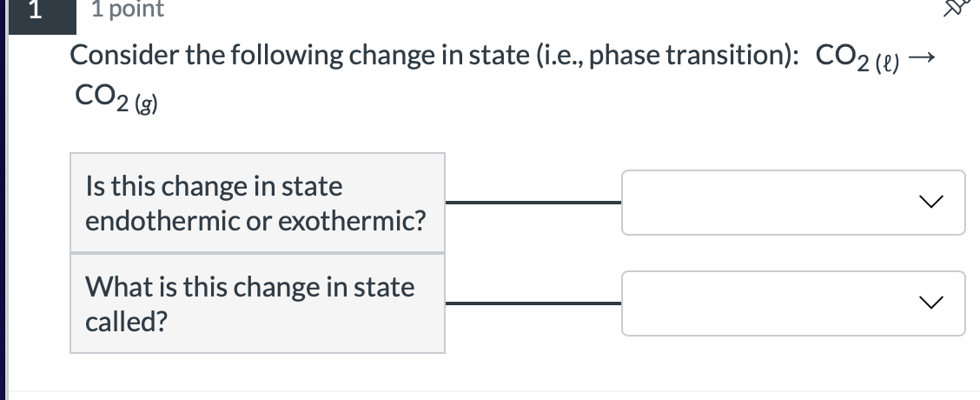Select the question number 1 badge
Screen dimensions: 980x400
42,14
